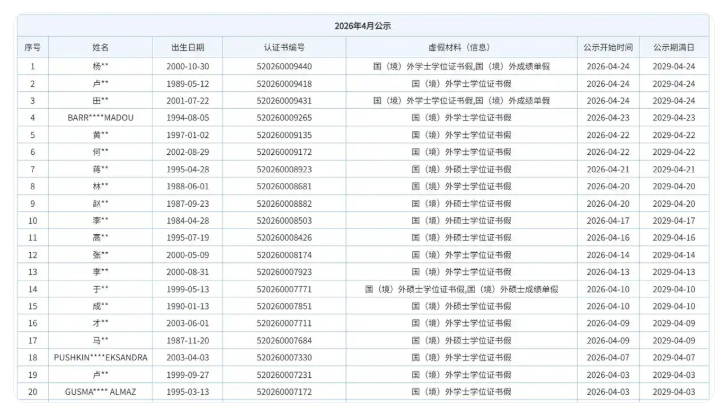The height and width of the screenshot is (419, 728).
Task: Select the name PUSHKIN****EKSANDRA
Action: 100,357
